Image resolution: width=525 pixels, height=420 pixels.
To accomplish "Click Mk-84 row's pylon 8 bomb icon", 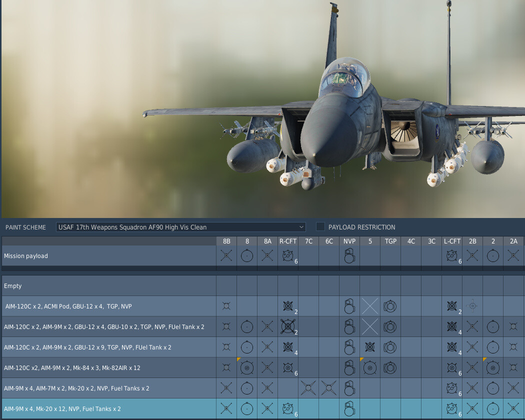I will click(x=247, y=368).
